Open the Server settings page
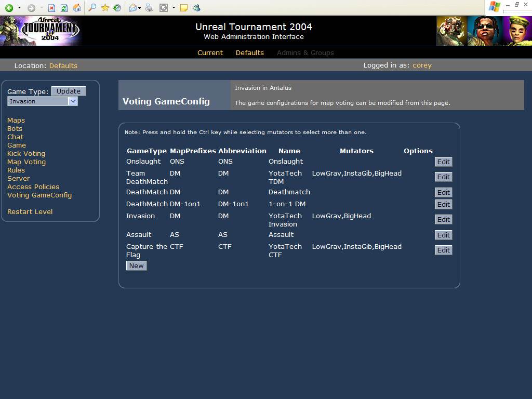532x399 pixels. pyautogui.click(x=18, y=179)
